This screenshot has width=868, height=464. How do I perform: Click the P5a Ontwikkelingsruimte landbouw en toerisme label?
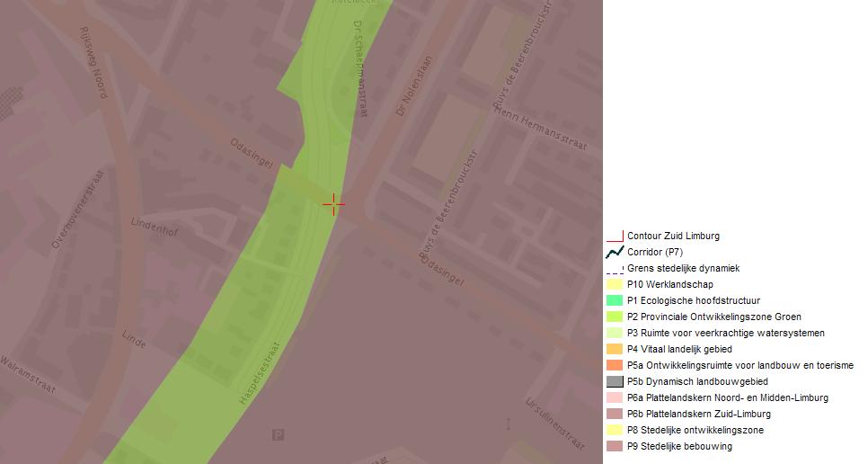(x=740, y=365)
